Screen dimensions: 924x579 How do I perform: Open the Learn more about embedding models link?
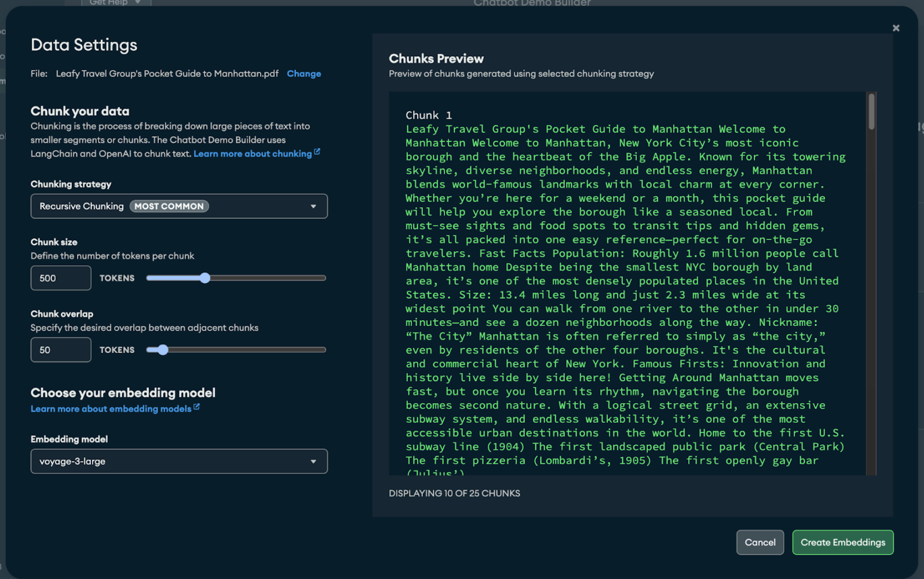(110, 408)
